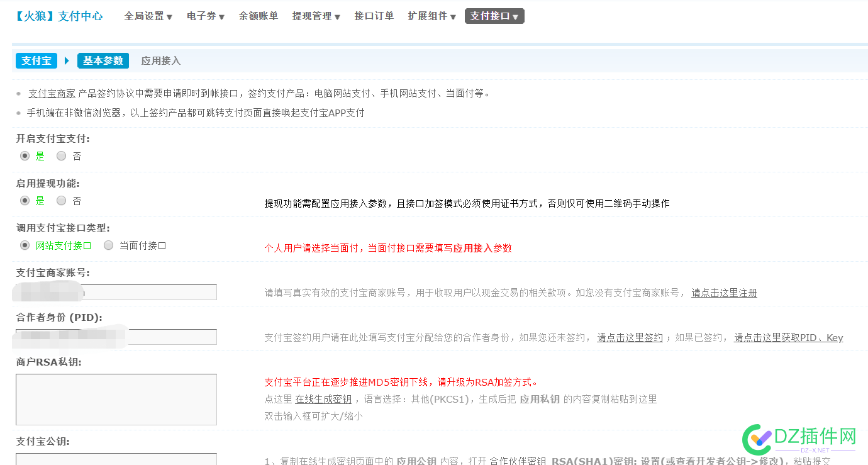Select 否 for 开启支付宝支付

pyautogui.click(x=61, y=156)
